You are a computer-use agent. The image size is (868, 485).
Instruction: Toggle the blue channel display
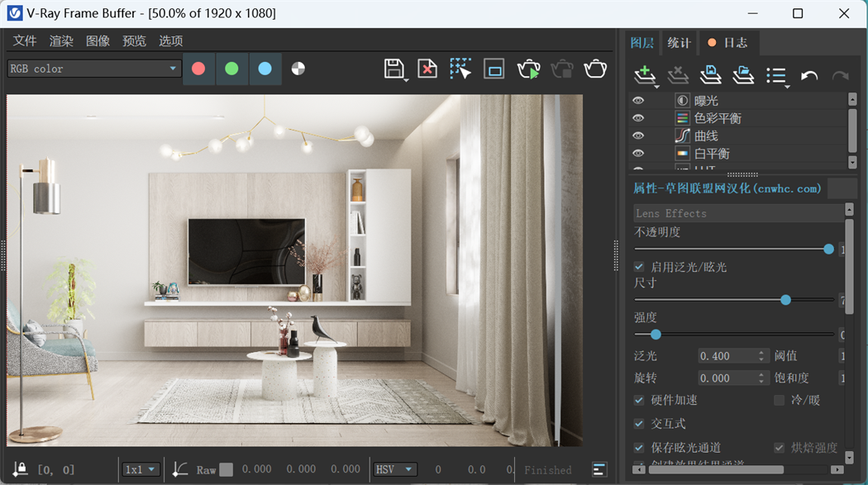(265, 69)
